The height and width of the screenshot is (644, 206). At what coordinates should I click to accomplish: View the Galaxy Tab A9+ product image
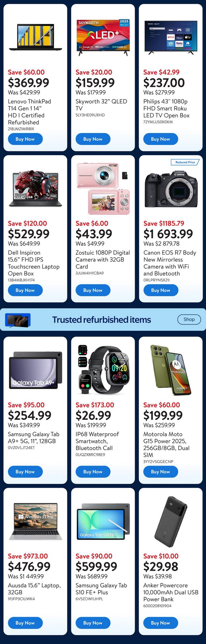(35, 370)
